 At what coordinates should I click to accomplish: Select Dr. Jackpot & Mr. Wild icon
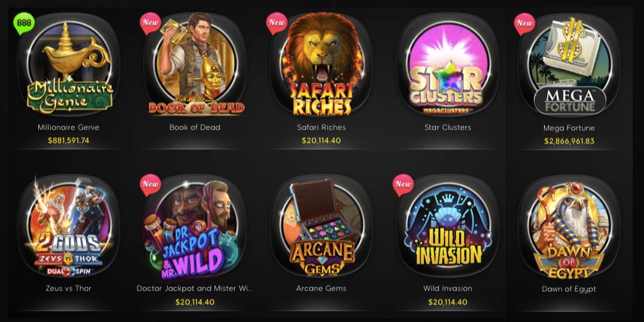pos(195,226)
